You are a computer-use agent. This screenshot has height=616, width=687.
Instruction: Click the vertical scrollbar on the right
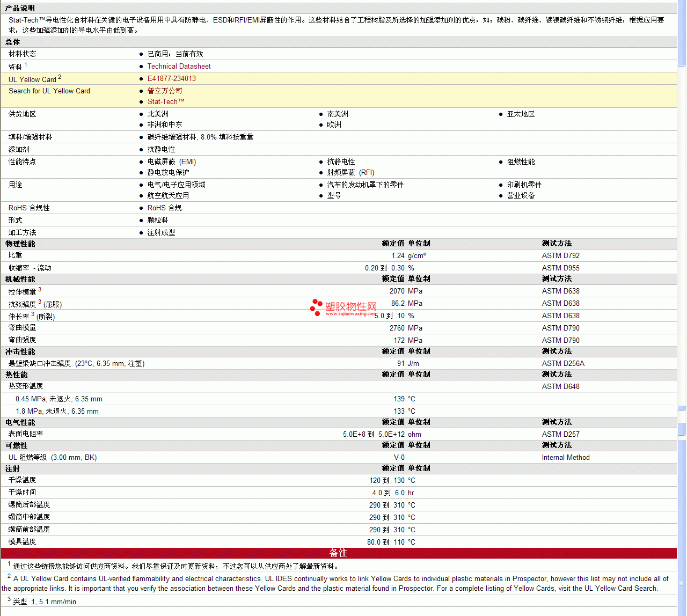click(x=682, y=308)
